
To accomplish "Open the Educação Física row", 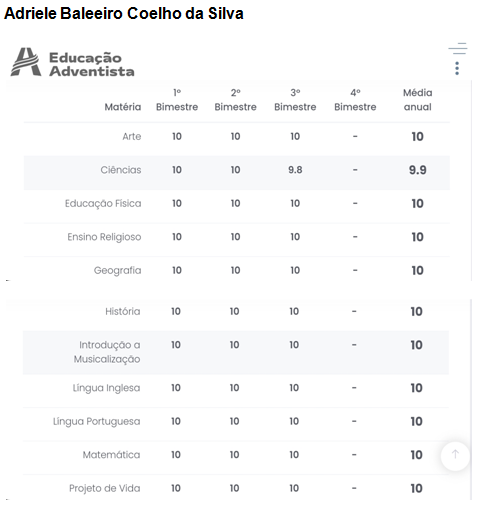I will [237, 203].
